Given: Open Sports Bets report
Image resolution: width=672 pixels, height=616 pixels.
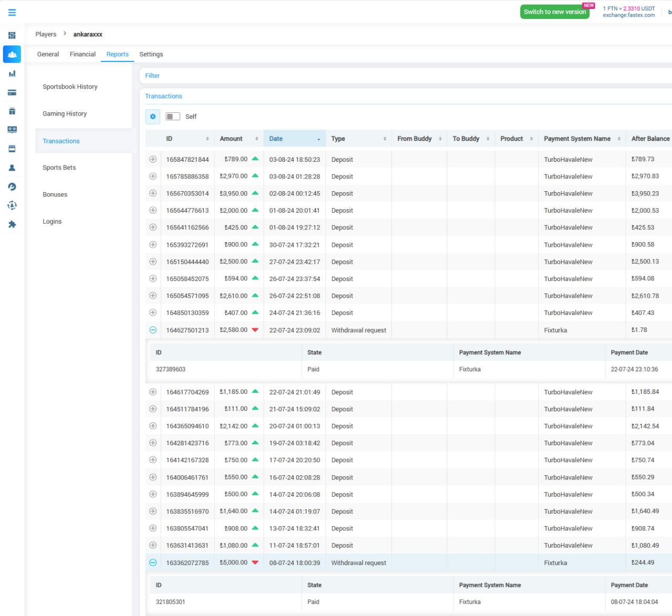Looking at the screenshot, I should coord(59,168).
